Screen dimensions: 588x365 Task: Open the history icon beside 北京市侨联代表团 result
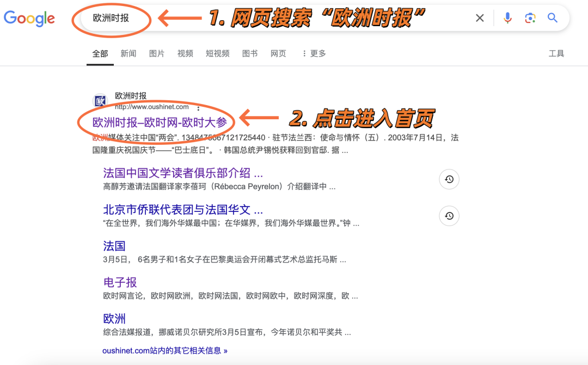click(x=449, y=216)
